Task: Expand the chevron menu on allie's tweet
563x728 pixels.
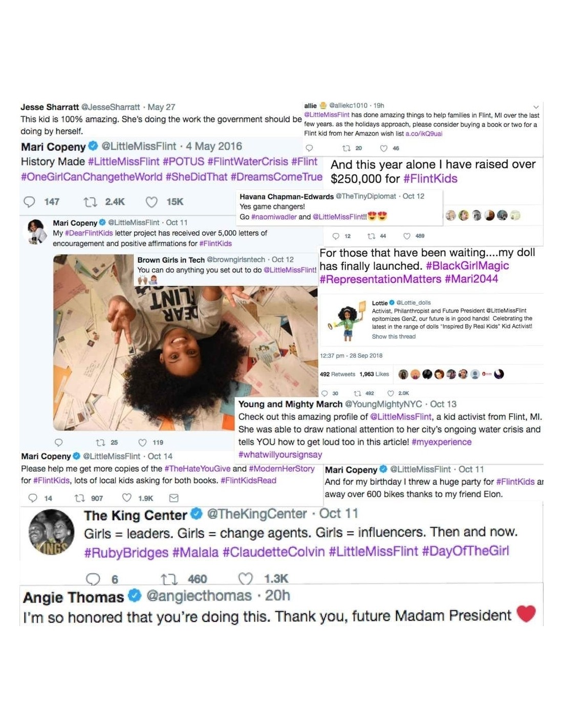Action: pos(536,107)
